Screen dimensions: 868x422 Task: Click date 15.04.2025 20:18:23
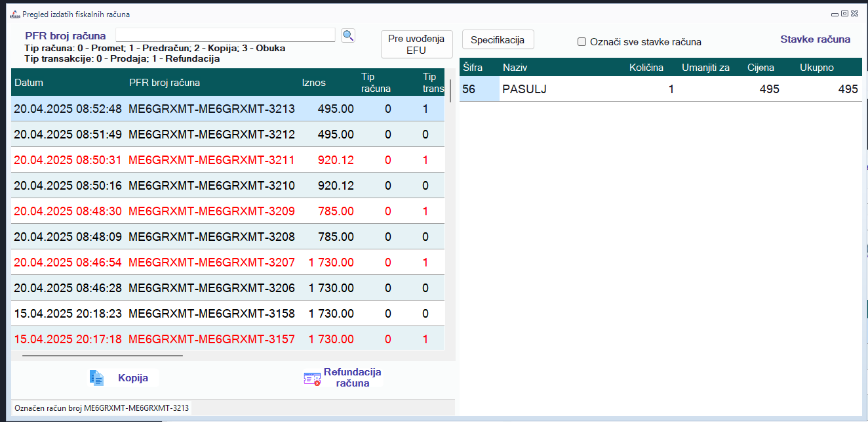[68, 314]
